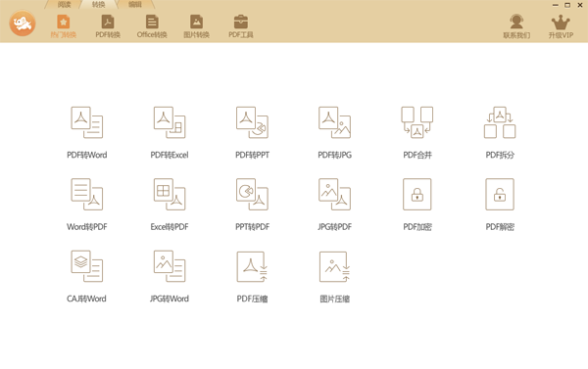The width and height of the screenshot is (588, 369).
Task: Click the 联系我们 support button
Action: tap(516, 26)
